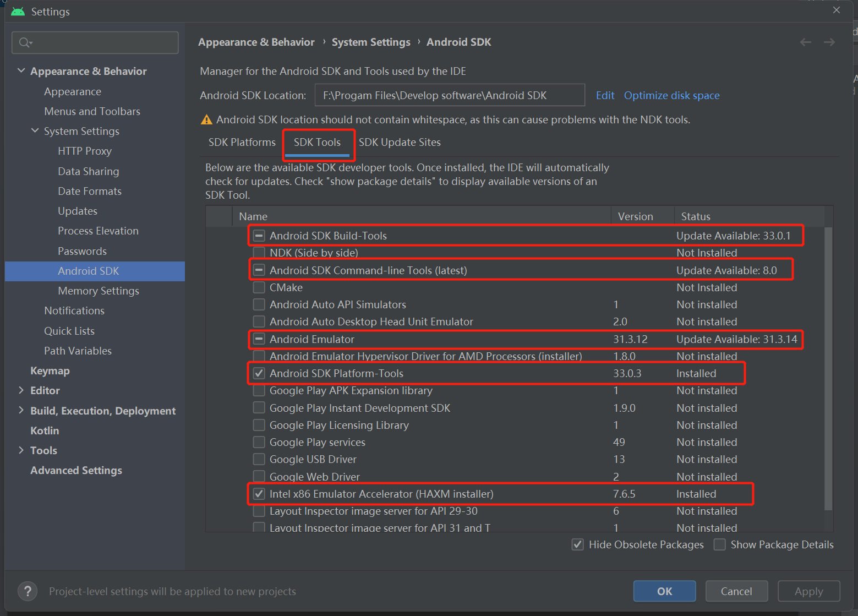Click the Optimize disk space link
The image size is (858, 616).
coord(671,95)
